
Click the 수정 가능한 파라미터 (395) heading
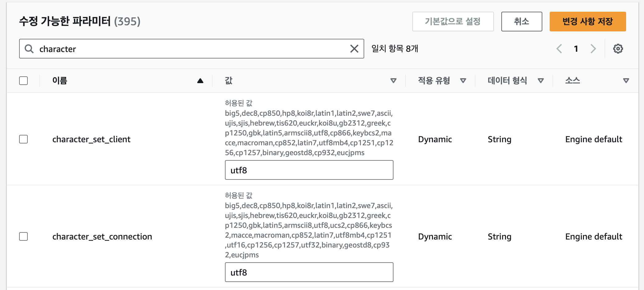click(80, 21)
